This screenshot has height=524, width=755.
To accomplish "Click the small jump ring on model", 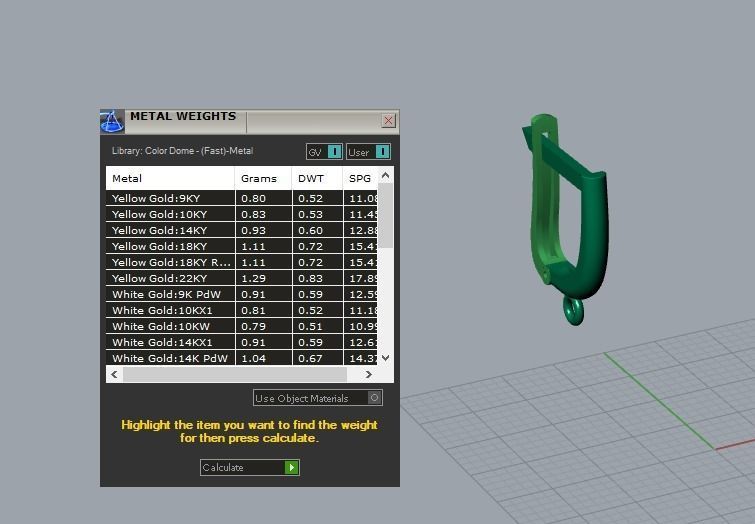I will [573, 311].
